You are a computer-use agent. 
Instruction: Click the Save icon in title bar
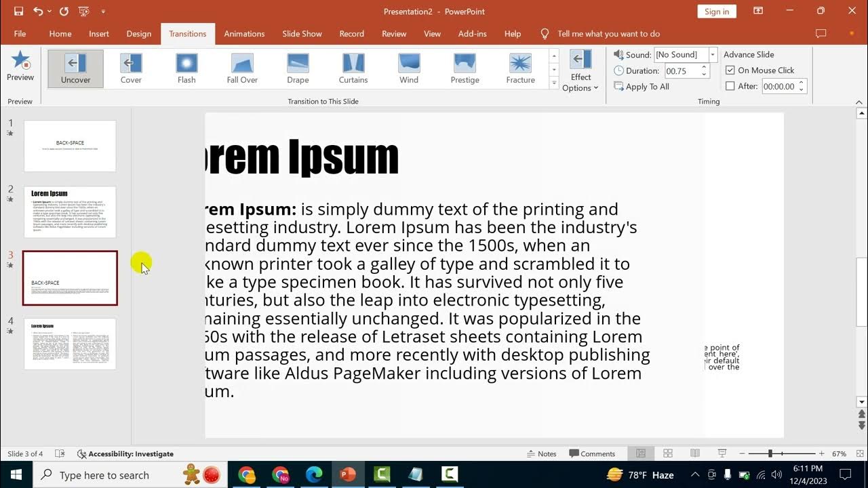pos(18,11)
